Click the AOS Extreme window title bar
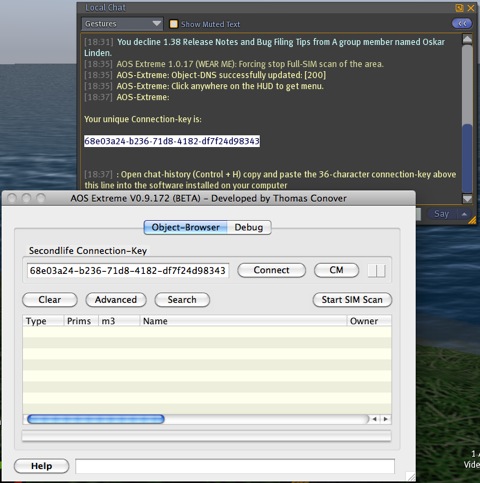The width and height of the screenshot is (480, 483). pyautogui.click(x=209, y=198)
